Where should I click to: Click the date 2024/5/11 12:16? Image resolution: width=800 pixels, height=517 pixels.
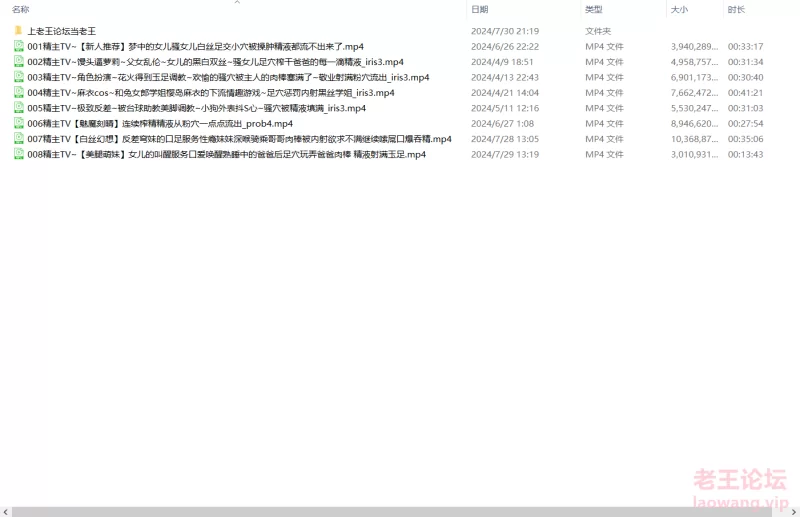[505, 108]
